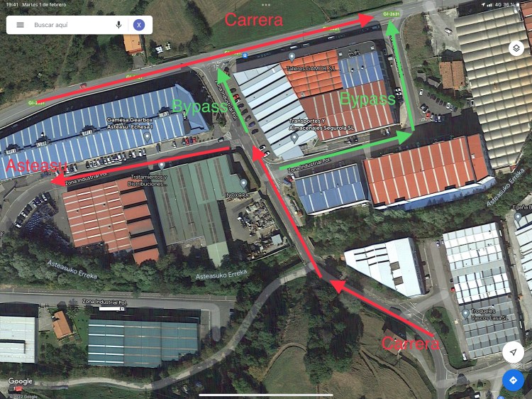
Task: Select the INOXERA map pin
Action: (243, 184)
